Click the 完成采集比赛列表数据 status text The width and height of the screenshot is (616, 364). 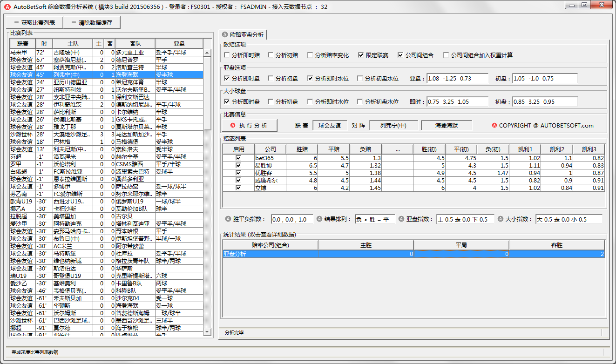coord(35,352)
